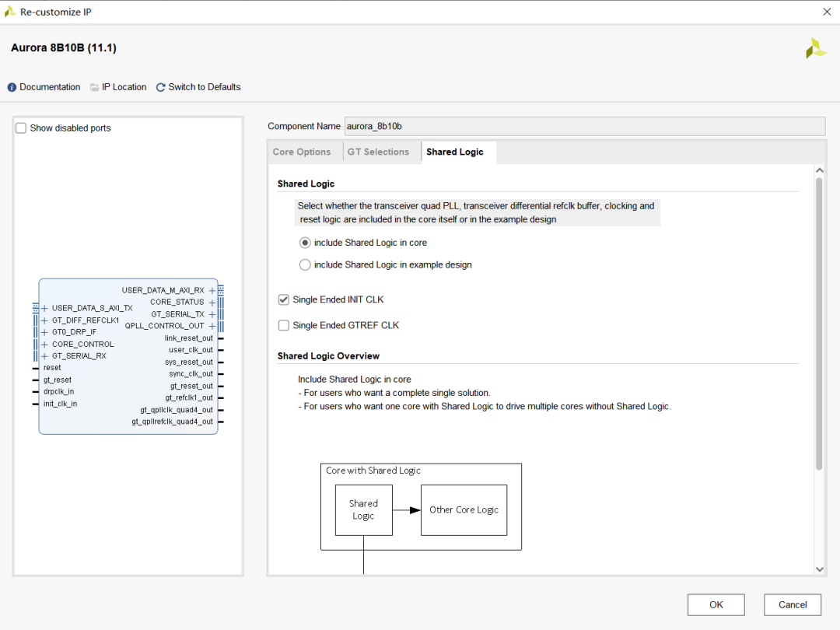This screenshot has height=630, width=840.
Task: Click the drpclk_in port label
Action: coord(58,391)
